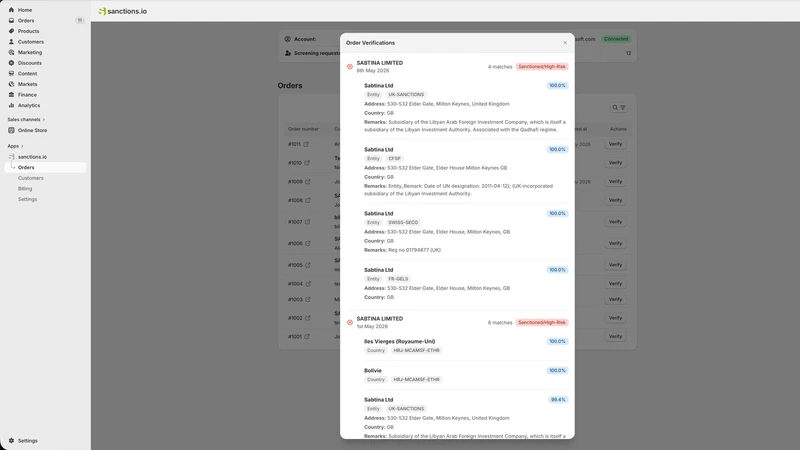Click Verify for order #1010
This screenshot has height=450, width=800.
(x=615, y=163)
